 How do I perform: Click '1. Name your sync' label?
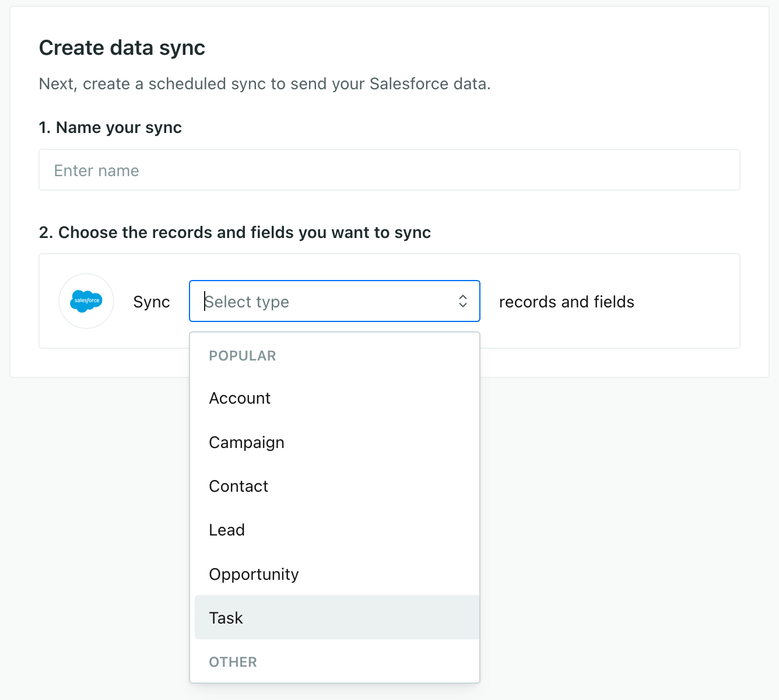[x=110, y=127]
